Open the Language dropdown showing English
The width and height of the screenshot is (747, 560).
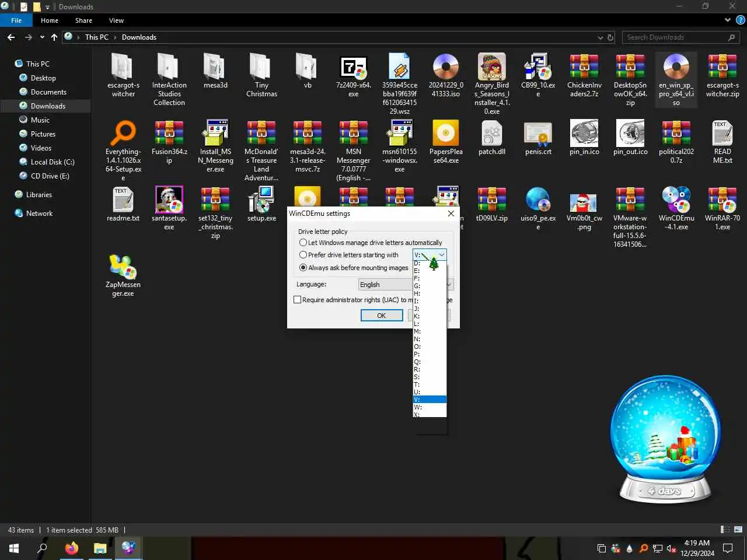[x=406, y=285]
